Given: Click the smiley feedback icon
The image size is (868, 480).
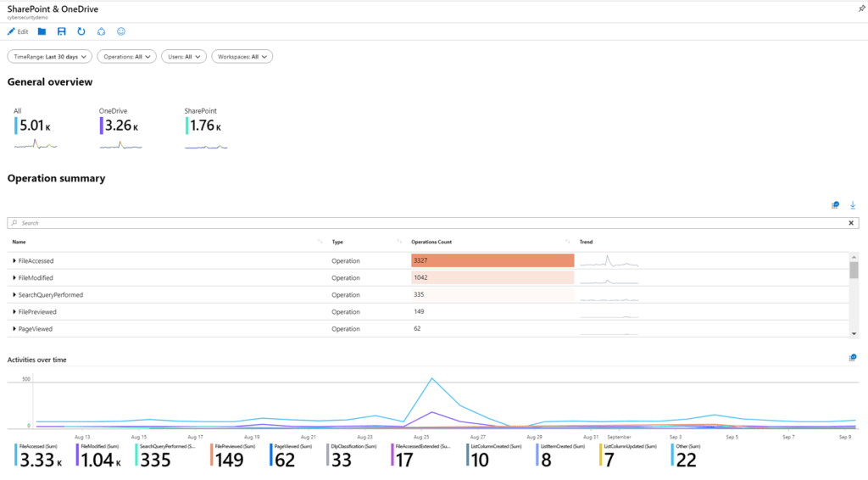Looking at the screenshot, I should pos(121,31).
